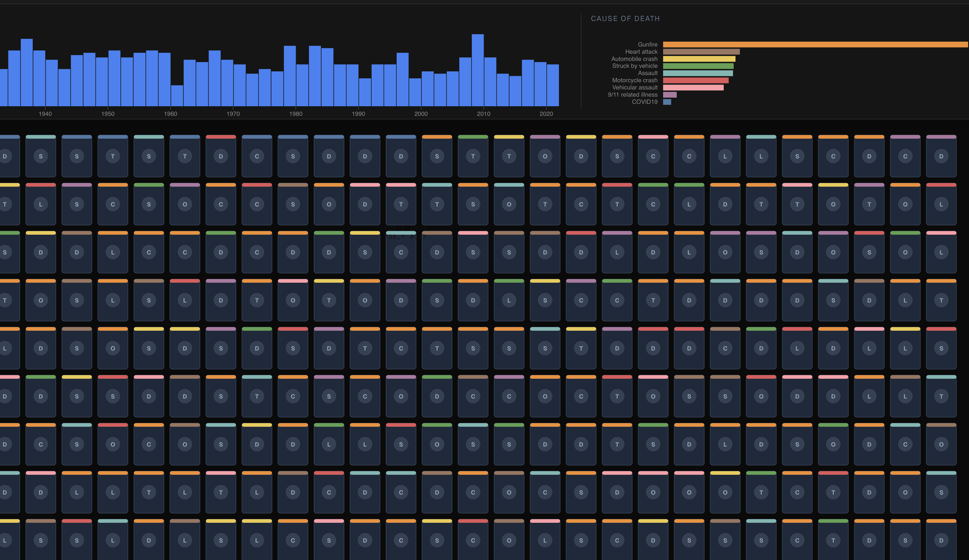The image size is (969, 560).
Task: Click the tallest histogram bar near 2010
Action: pyautogui.click(x=478, y=70)
